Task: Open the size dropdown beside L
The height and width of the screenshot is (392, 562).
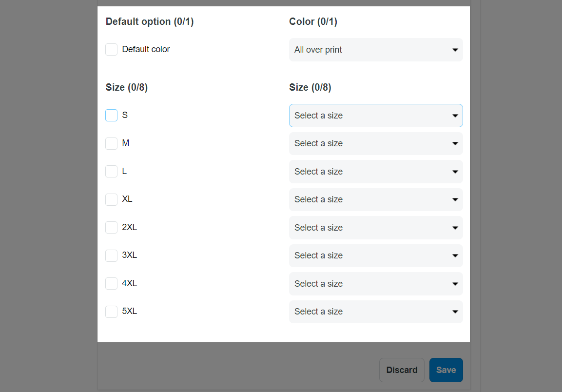Action: click(x=376, y=172)
